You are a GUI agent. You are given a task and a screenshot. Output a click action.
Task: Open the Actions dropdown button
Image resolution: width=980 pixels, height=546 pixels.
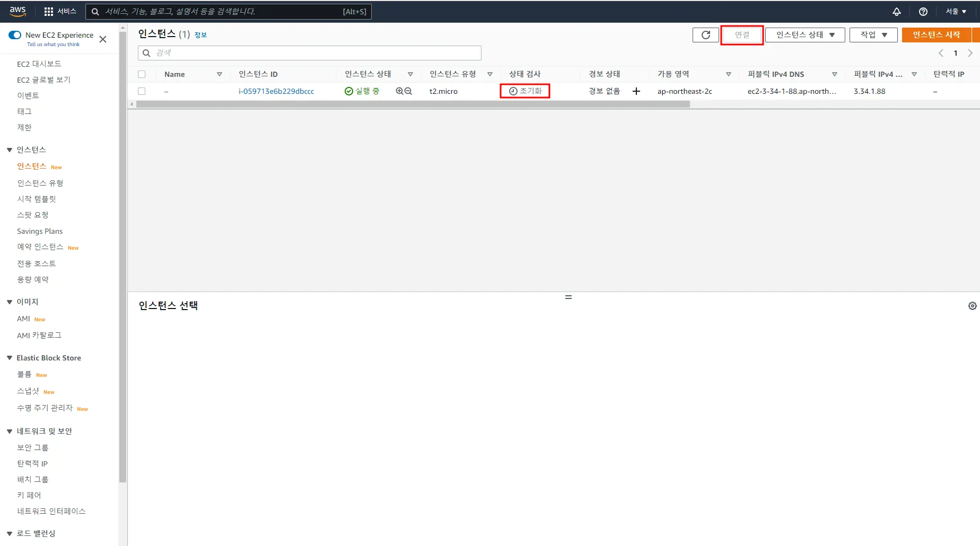873,35
